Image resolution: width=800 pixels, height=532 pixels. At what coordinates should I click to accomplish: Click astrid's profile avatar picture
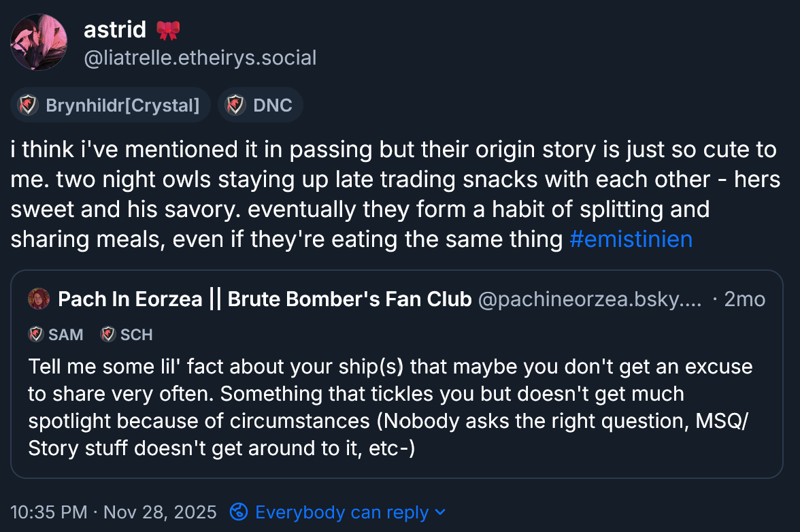[x=39, y=42]
